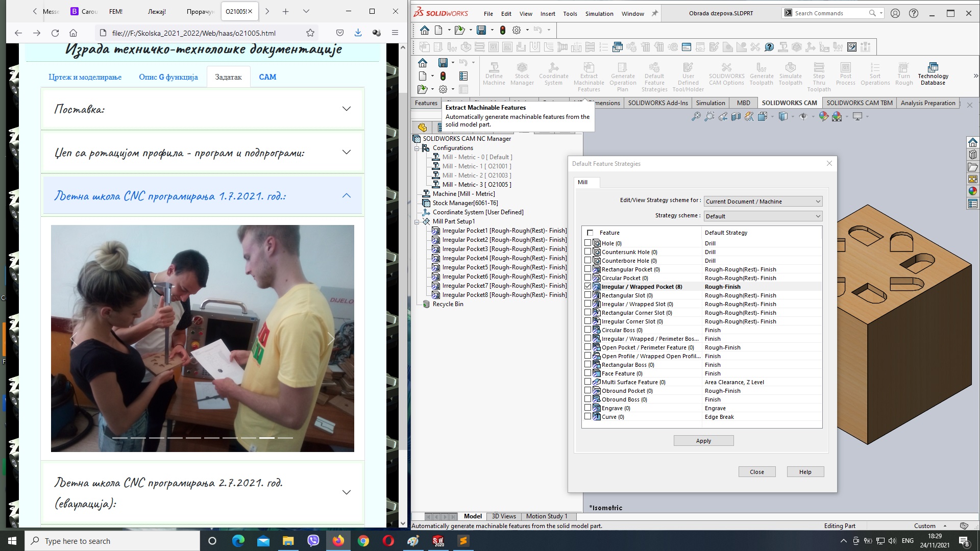Click SOLIDWORKS Home icon in quick toolbar

pyautogui.click(x=424, y=30)
